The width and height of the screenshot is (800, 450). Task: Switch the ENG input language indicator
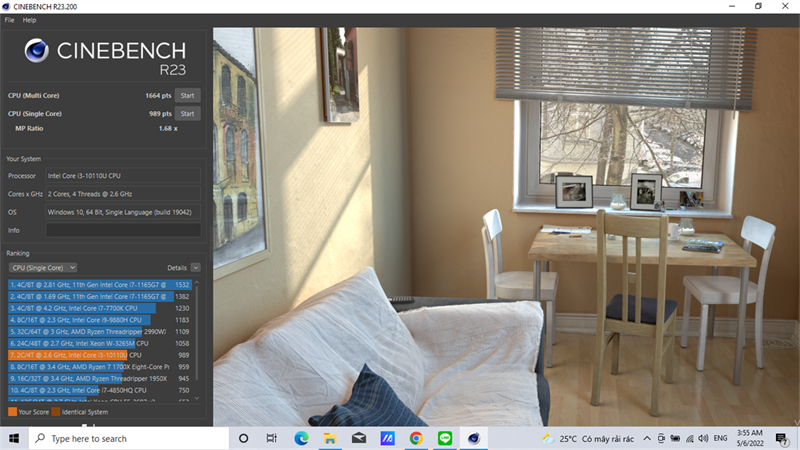tap(720, 438)
